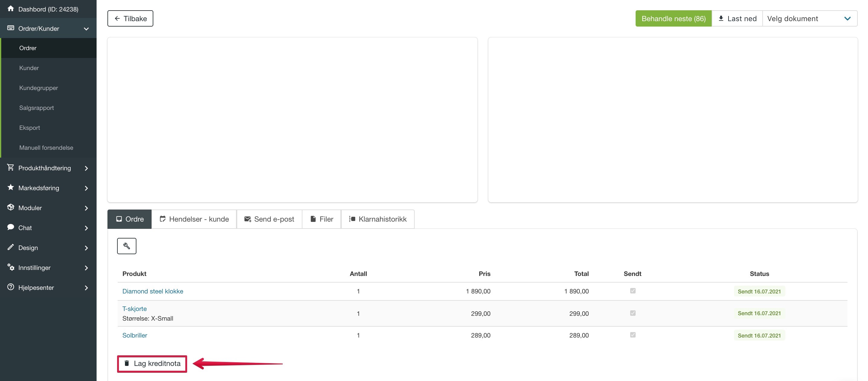Click the Hjelpesenter question mark icon
868x381 pixels.
pyautogui.click(x=11, y=287)
